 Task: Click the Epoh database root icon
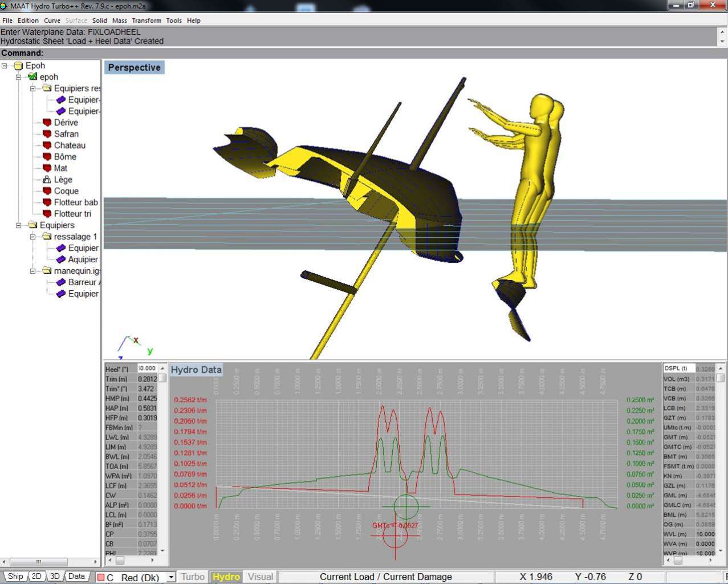18,66
